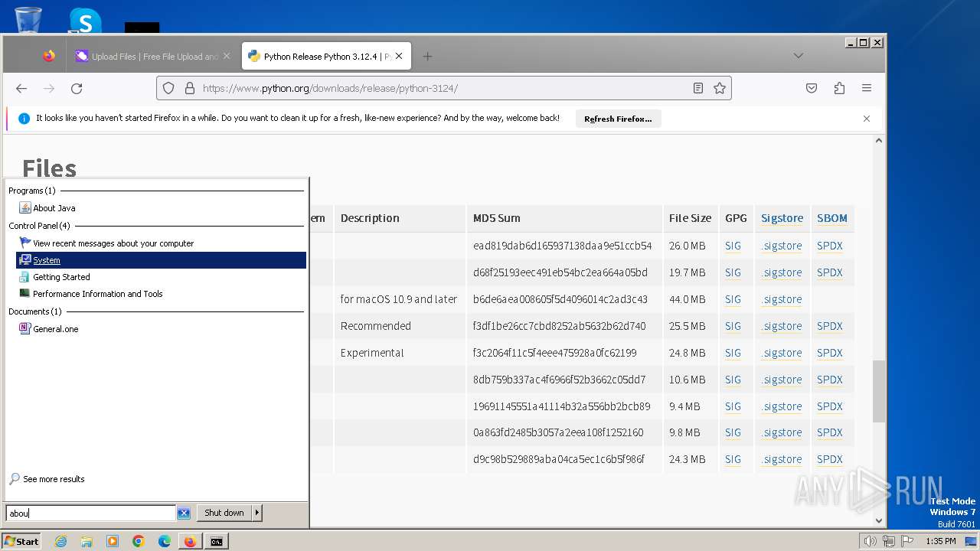Click the Shut down button

tap(224, 513)
